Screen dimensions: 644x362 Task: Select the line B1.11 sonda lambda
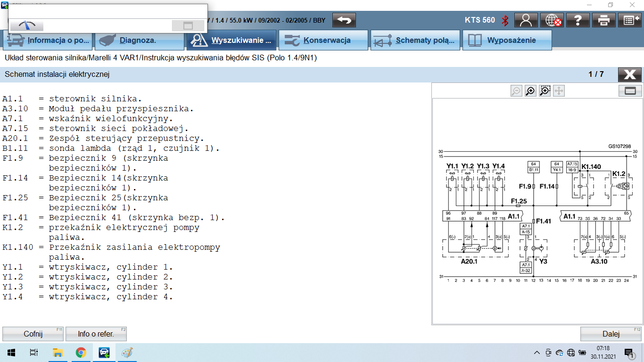pos(111,148)
